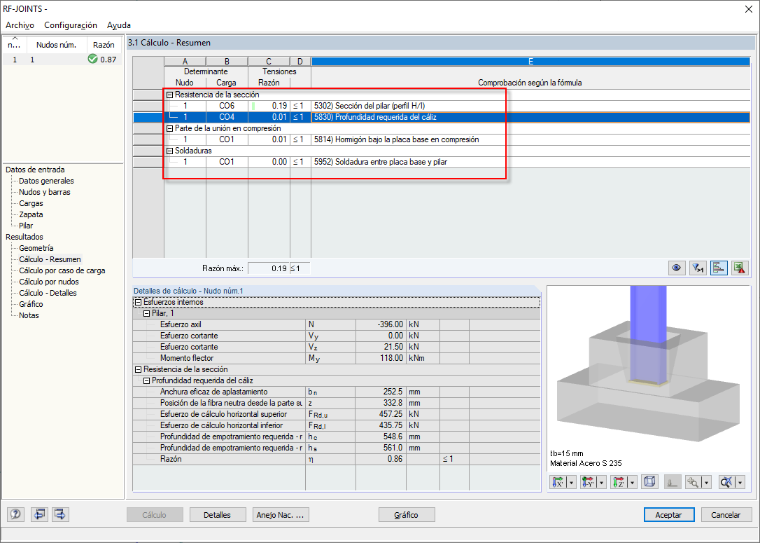Collapse the Soldaduras group
The width and height of the screenshot is (760, 543).
point(170,151)
